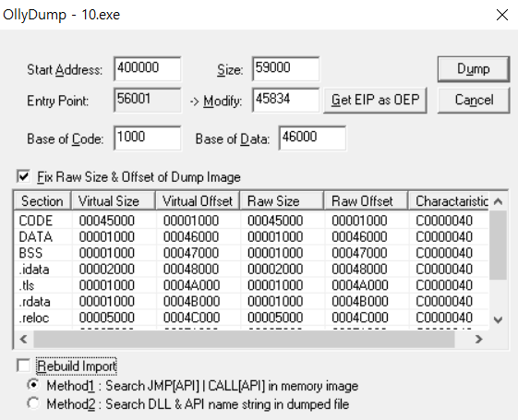Click .reloc virtual offset 0004C000
Viewport: 518px width, 420px height.
click(x=191, y=318)
